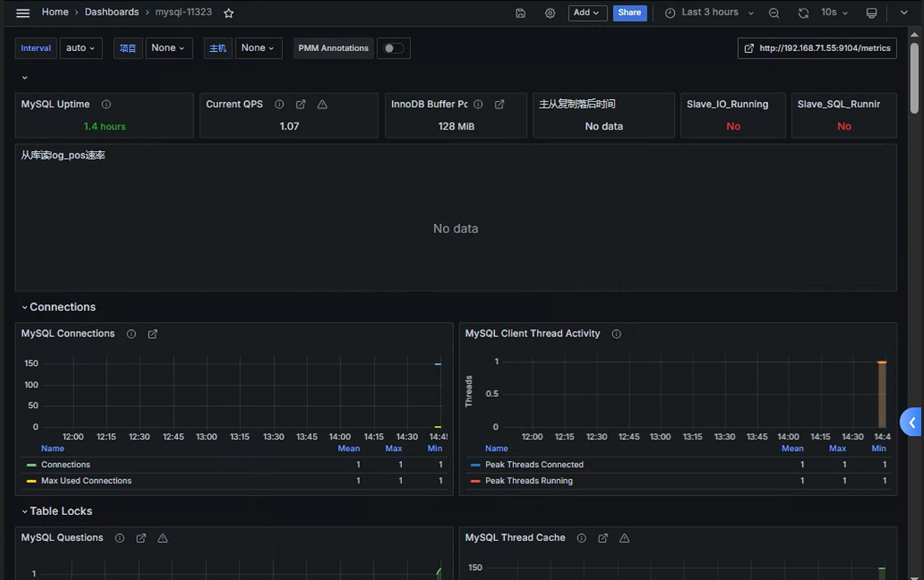Toggle the Peak Threads Connected series
924x580 pixels.
pyautogui.click(x=534, y=465)
